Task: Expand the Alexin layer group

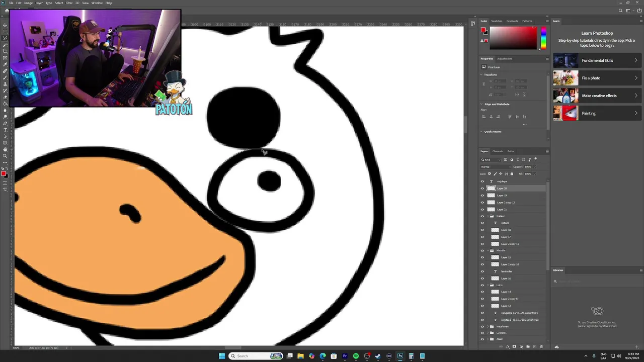Action: [x=488, y=339]
